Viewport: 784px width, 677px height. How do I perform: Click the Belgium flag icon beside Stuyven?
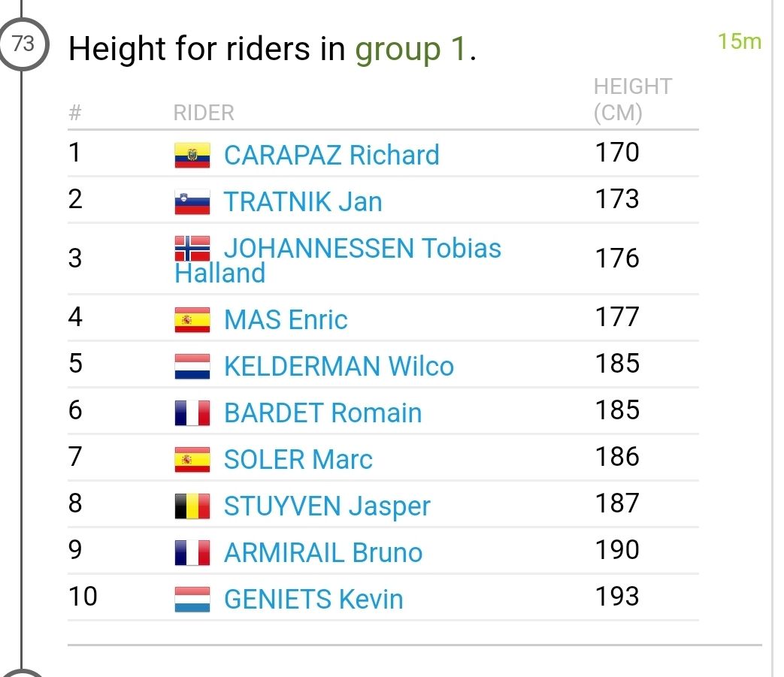[192, 506]
